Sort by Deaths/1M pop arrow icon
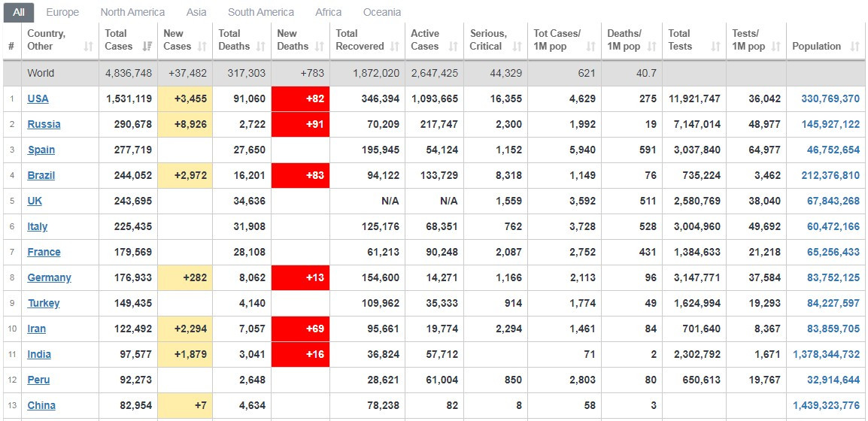 pyautogui.click(x=651, y=47)
